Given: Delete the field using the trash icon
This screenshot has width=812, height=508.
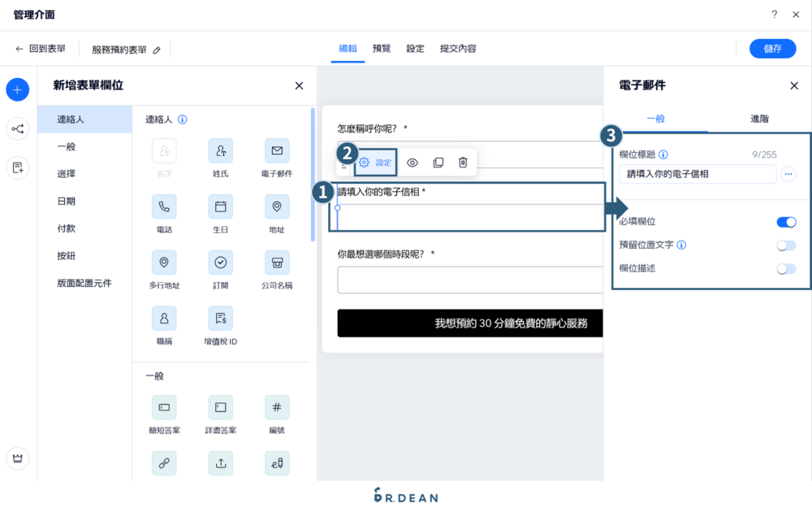Looking at the screenshot, I should 463,162.
